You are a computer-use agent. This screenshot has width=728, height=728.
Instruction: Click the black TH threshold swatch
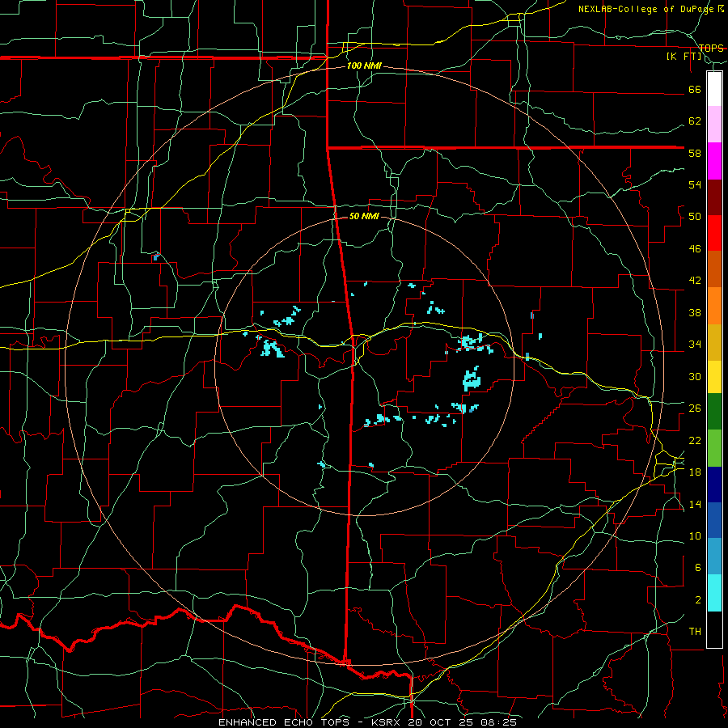[714, 629]
